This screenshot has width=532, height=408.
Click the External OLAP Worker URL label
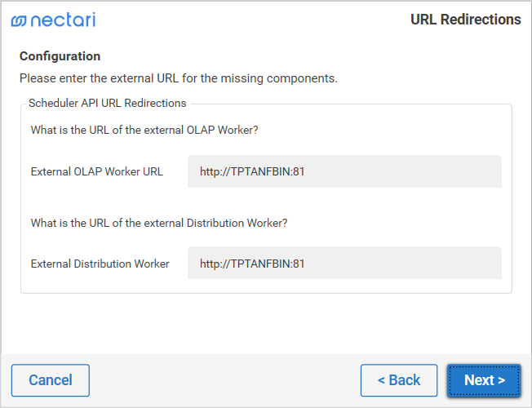pos(96,172)
